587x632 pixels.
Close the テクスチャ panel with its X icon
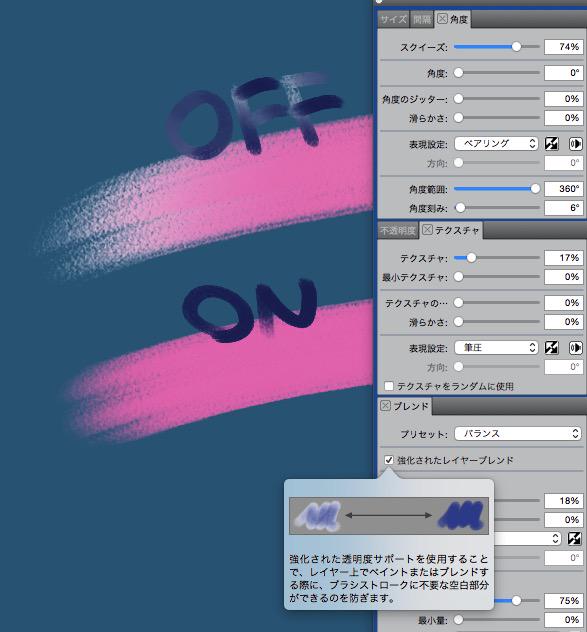[427, 230]
